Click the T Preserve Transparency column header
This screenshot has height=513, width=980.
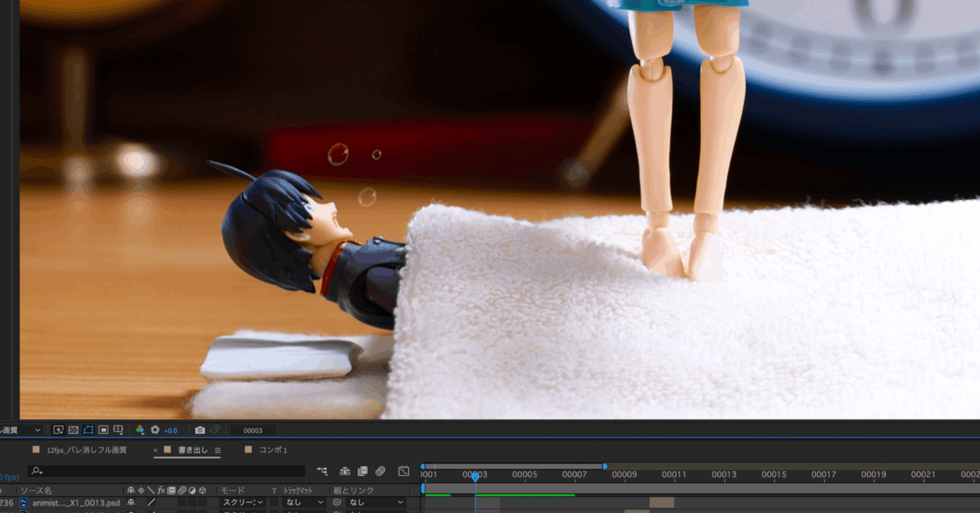274,491
